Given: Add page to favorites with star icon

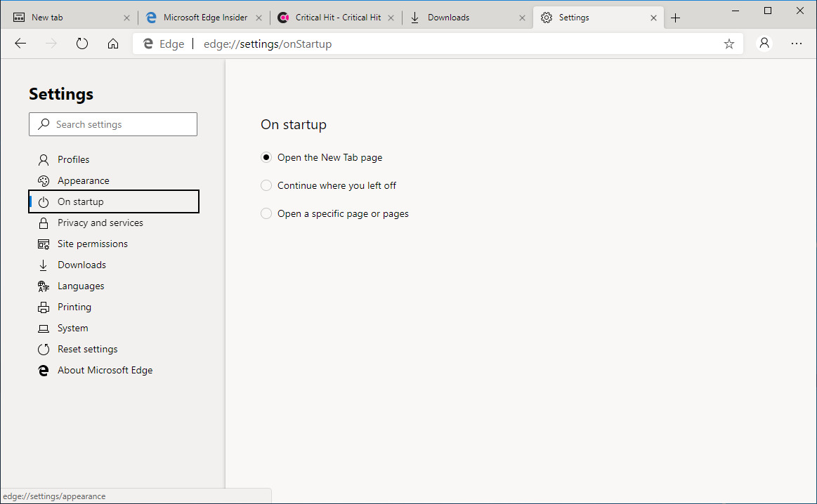Looking at the screenshot, I should click(729, 44).
